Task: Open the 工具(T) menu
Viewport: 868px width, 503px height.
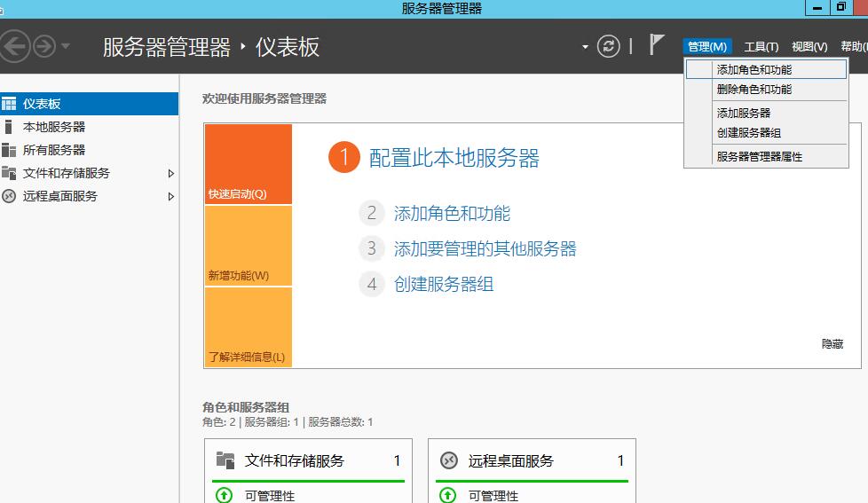Action: 761,47
